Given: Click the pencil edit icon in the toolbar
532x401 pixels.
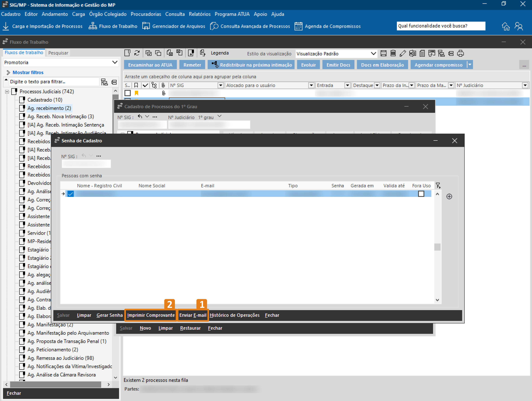Looking at the screenshot, I should (x=403, y=53).
